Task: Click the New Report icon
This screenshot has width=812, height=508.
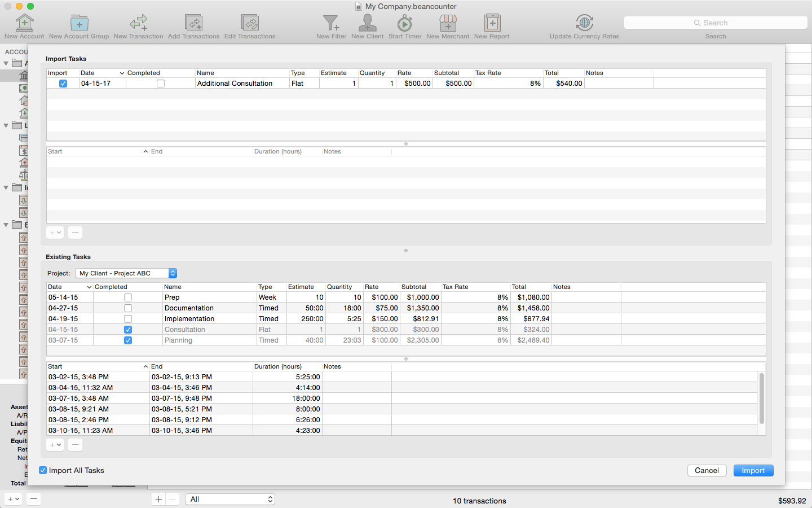Action: [492, 23]
